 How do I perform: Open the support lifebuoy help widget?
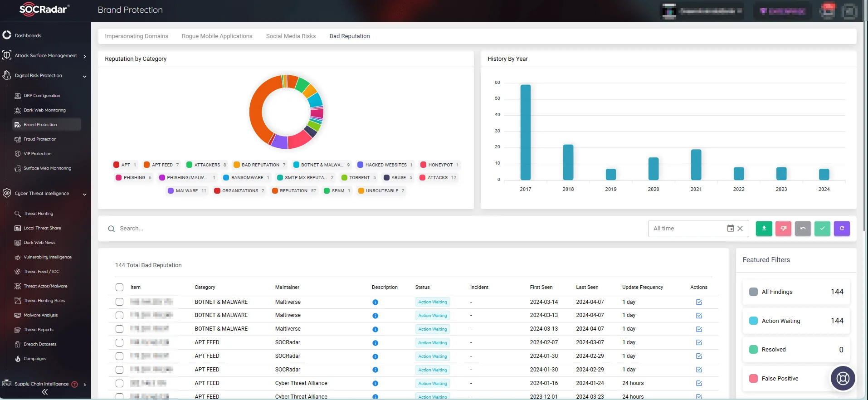tap(843, 378)
